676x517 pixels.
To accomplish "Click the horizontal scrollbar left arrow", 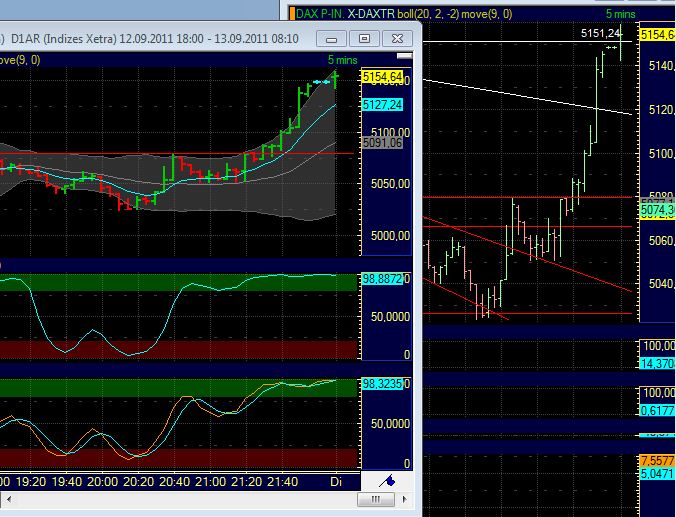I will (x=9, y=499).
